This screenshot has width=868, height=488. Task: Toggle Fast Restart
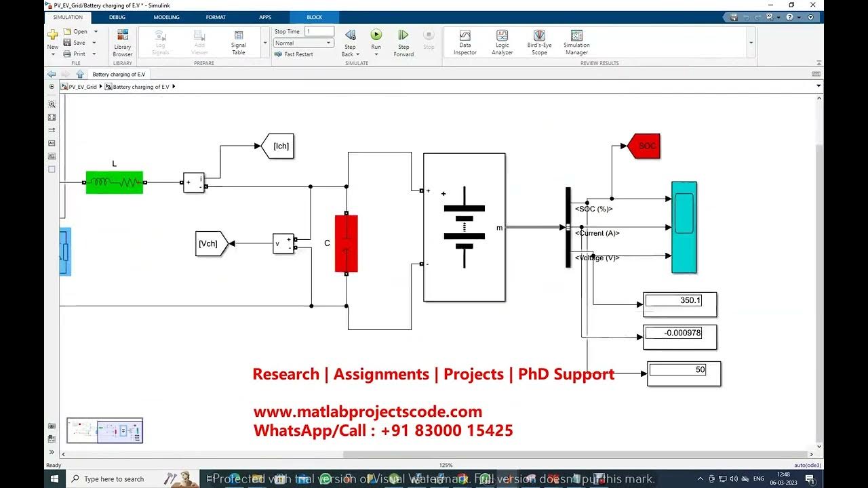[x=294, y=54]
